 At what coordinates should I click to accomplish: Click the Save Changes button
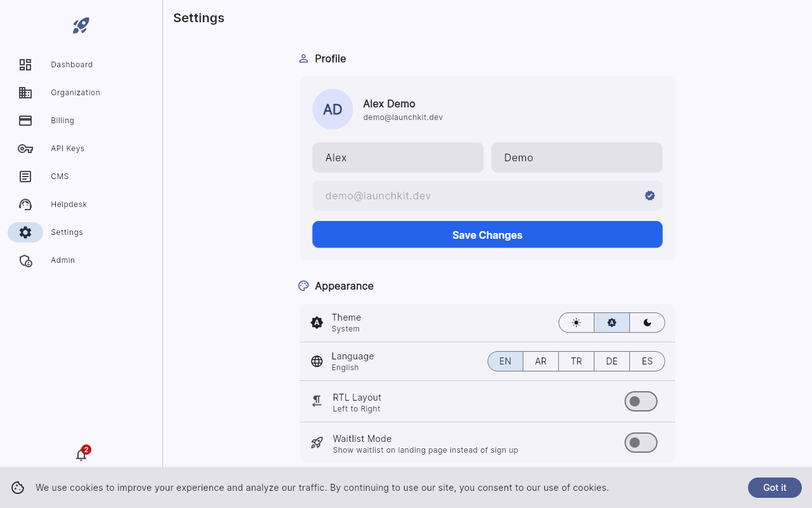tap(487, 234)
